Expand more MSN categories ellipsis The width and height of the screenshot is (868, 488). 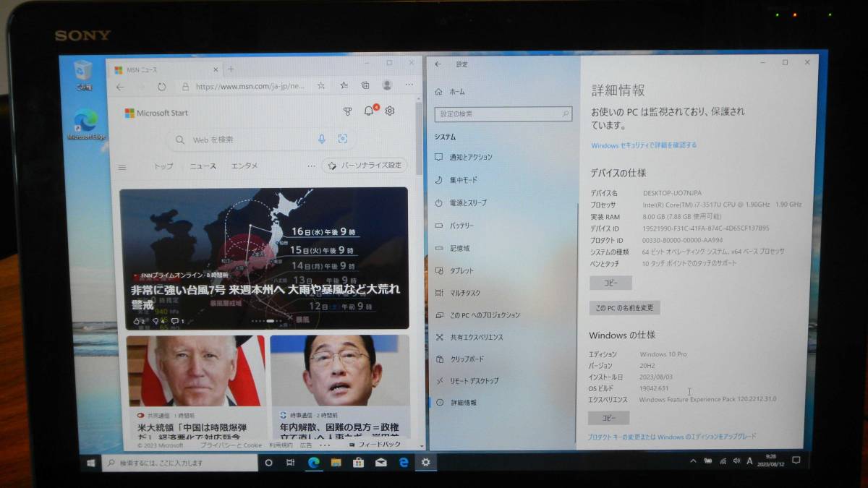(x=311, y=166)
